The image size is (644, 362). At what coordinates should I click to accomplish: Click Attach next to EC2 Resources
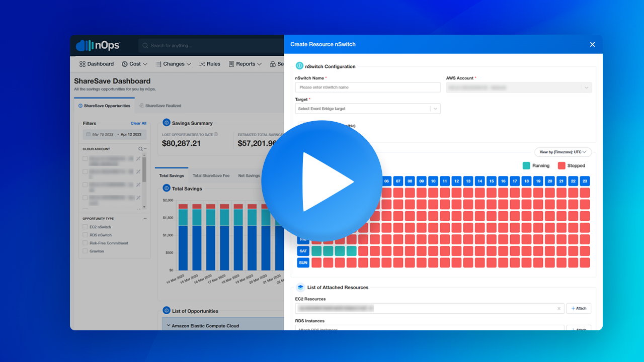[x=579, y=308]
